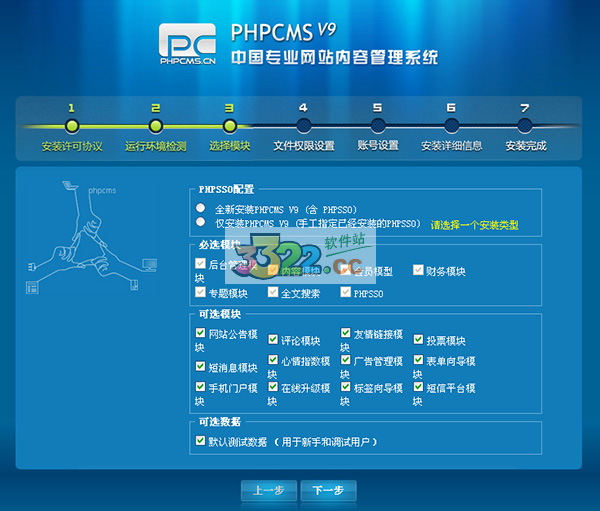The height and width of the screenshot is (511, 600).
Task: Click the 可选数据 section heading
Action: coord(220,422)
